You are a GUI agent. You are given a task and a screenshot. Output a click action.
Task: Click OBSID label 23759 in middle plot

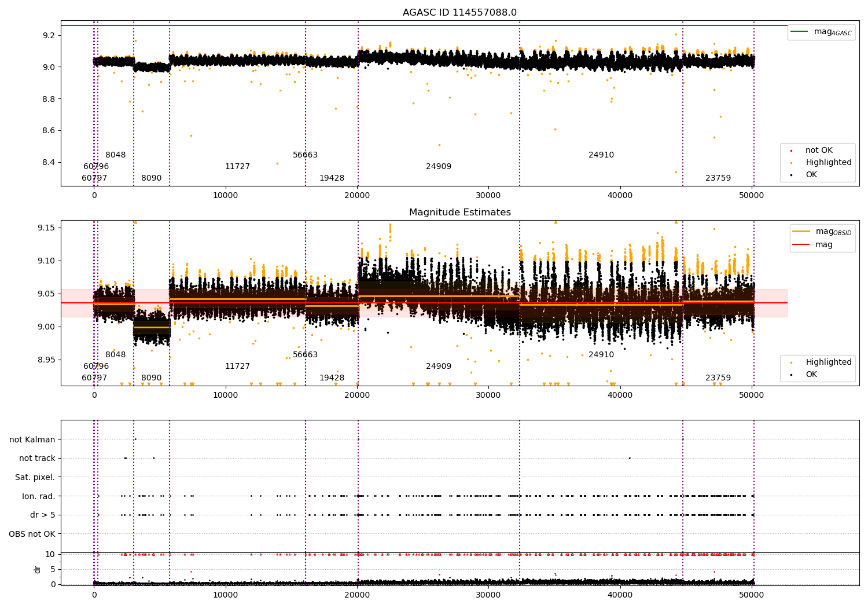(x=718, y=378)
